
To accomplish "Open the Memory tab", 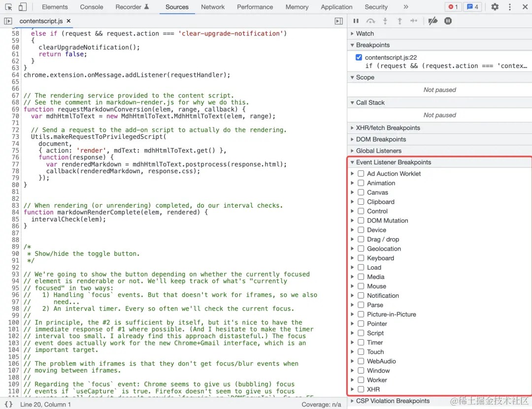I will click(297, 7).
